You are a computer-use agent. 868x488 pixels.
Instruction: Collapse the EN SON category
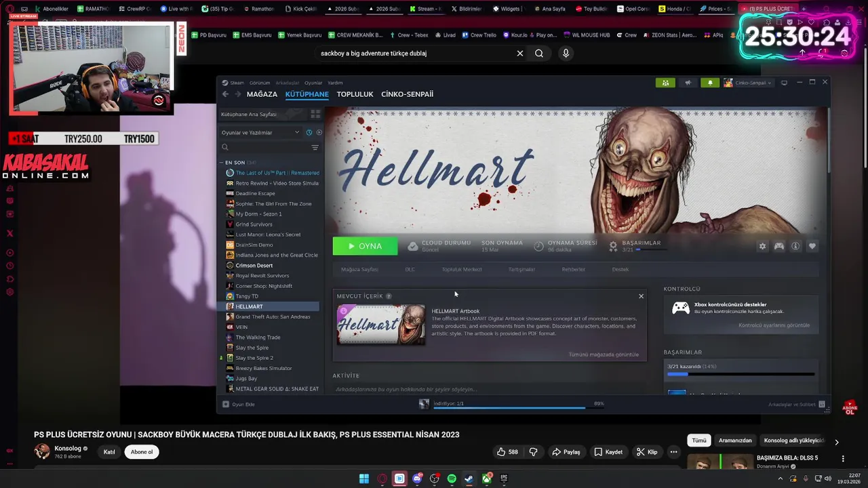[221, 163]
